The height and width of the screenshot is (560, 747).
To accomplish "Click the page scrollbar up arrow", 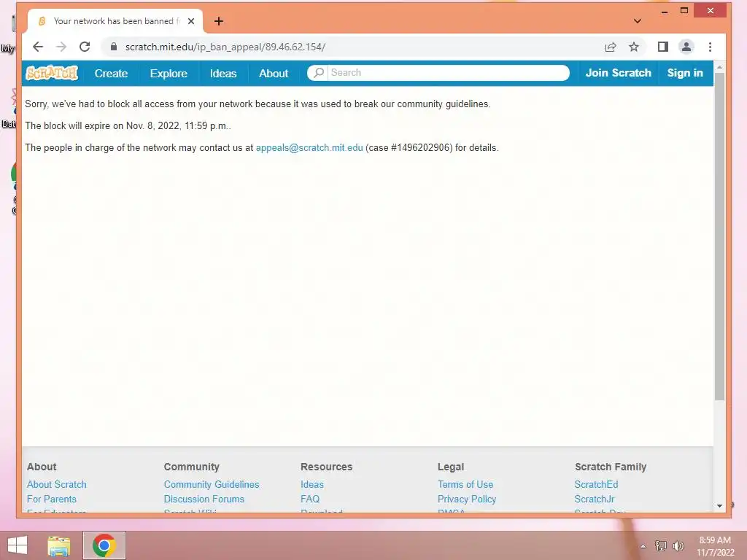I will click(x=719, y=68).
